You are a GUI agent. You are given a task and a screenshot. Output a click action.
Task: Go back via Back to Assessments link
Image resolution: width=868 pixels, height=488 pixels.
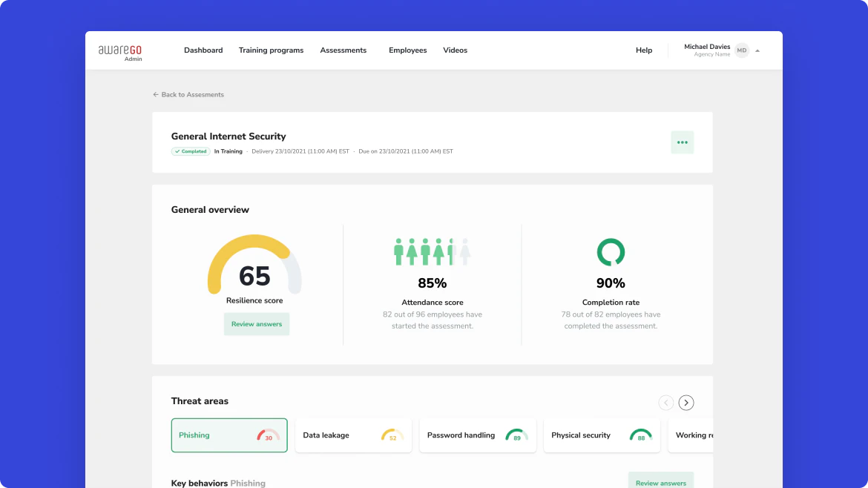pyautogui.click(x=188, y=94)
